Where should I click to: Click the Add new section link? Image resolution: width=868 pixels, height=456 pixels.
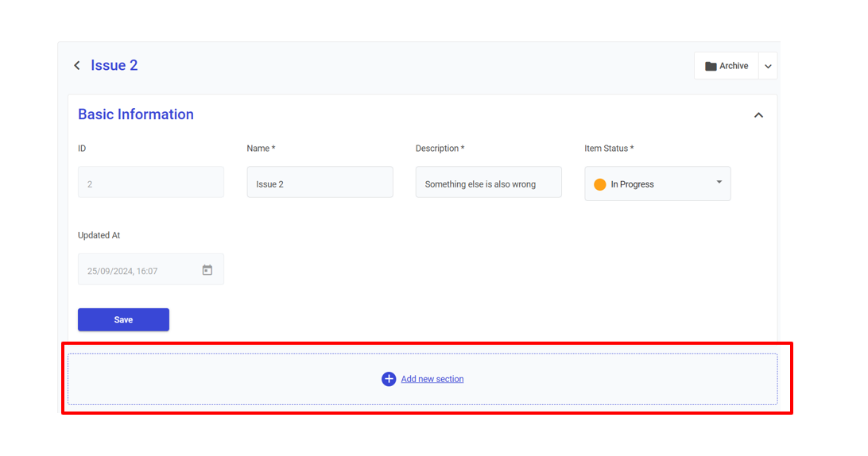point(432,379)
